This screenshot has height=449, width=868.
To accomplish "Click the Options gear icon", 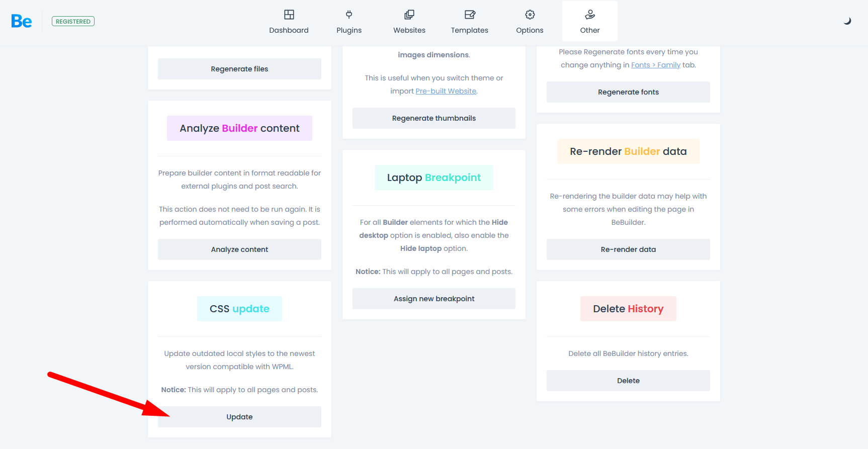I will pyautogui.click(x=530, y=15).
